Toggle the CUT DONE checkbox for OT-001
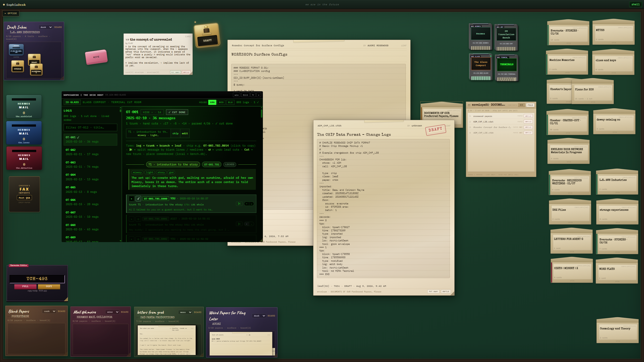Viewport: 644px width, 362px height. (177, 112)
